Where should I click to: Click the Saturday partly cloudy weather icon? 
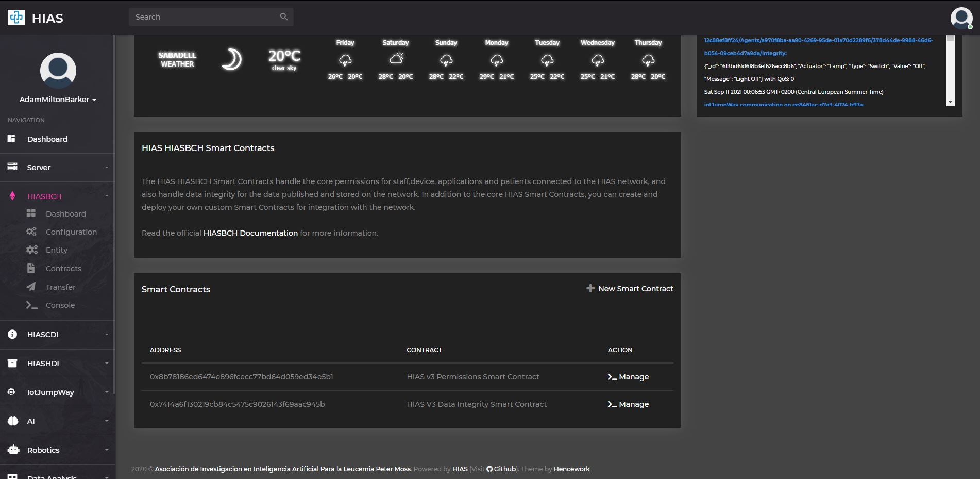[x=397, y=58]
